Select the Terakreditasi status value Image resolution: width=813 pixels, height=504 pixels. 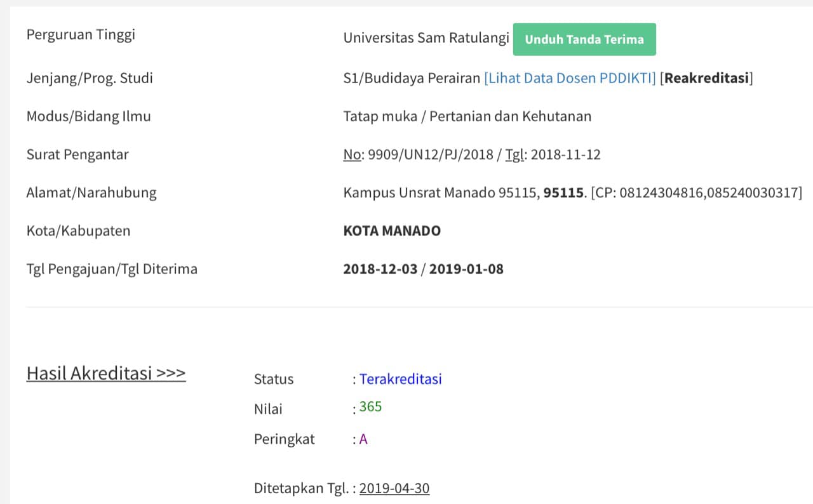click(401, 379)
